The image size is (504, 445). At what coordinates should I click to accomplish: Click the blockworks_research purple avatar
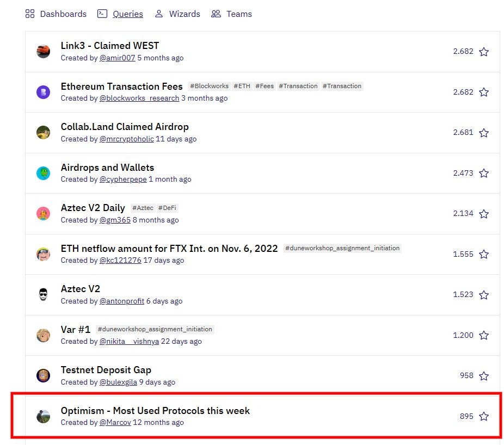(43, 92)
